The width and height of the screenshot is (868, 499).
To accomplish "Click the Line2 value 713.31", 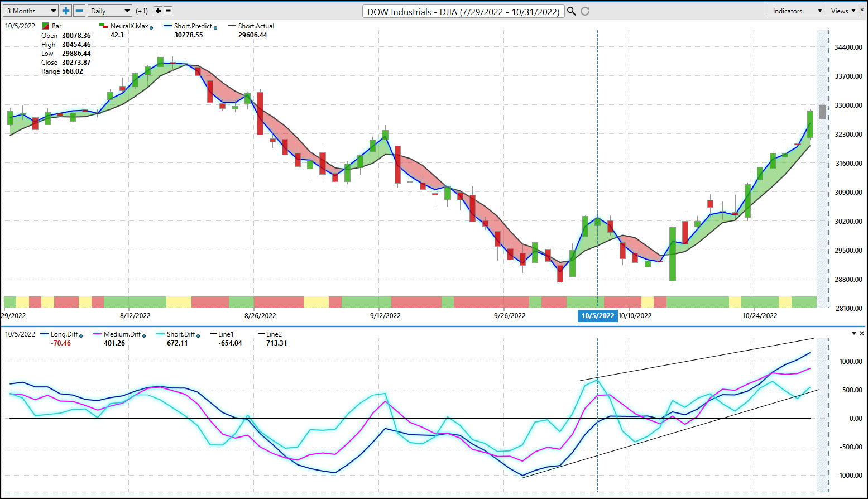I will (277, 343).
